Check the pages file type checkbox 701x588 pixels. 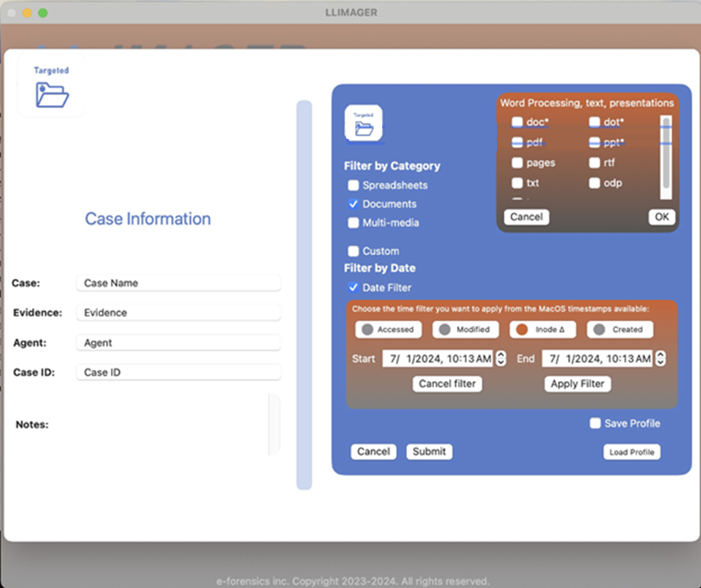(x=517, y=163)
